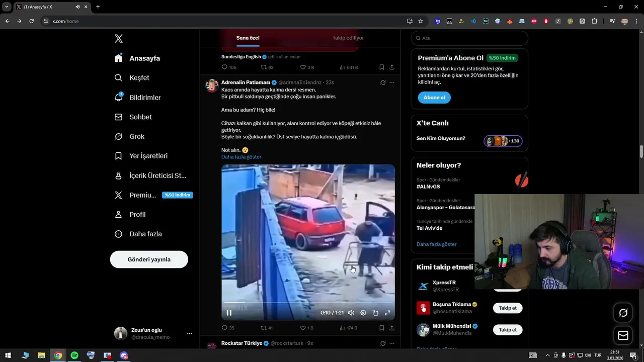Viewport: 644px width, 362px height.
Task: Click the Ara search field
Action: coord(469,38)
